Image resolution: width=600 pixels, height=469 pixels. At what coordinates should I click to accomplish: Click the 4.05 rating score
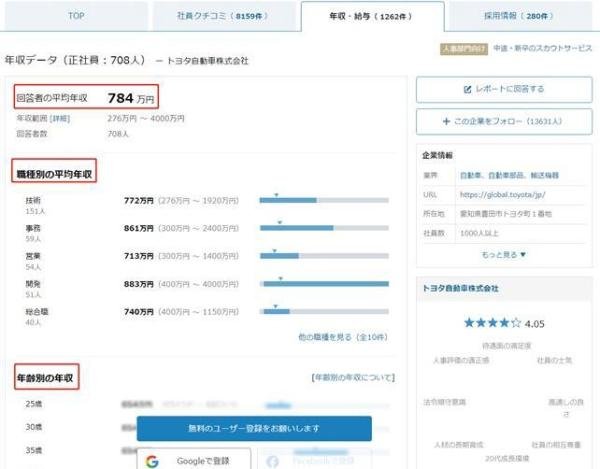(534, 324)
